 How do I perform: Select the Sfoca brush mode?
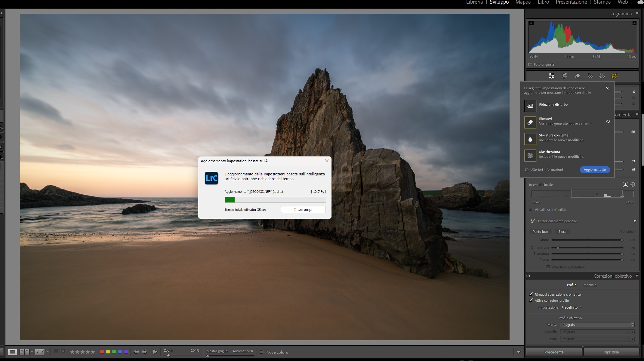pyautogui.click(x=562, y=232)
